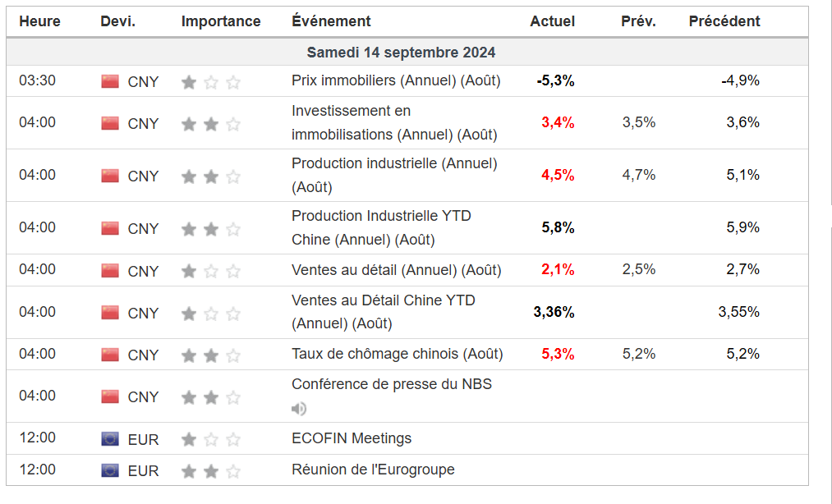Click importance stars for Réunion de l'Eurogroupe
This screenshot has width=832, height=504.
tap(211, 470)
